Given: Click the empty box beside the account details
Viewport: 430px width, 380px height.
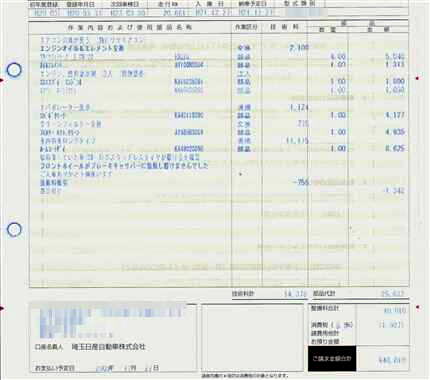Looking at the screenshot, I should pyautogui.click(x=253, y=337).
